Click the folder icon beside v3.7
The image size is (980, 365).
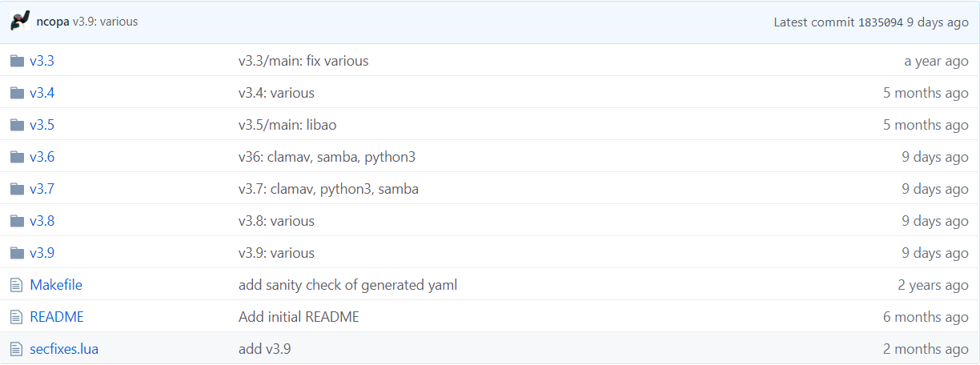tap(17, 189)
